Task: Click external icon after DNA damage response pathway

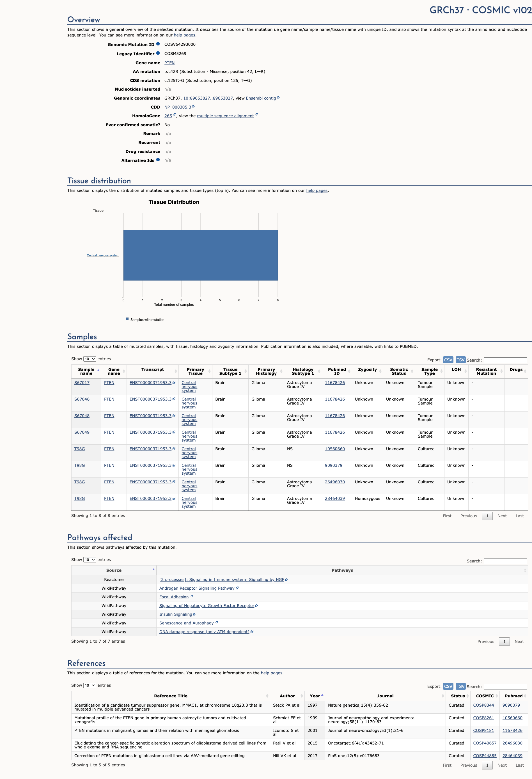Action: coord(252,631)
